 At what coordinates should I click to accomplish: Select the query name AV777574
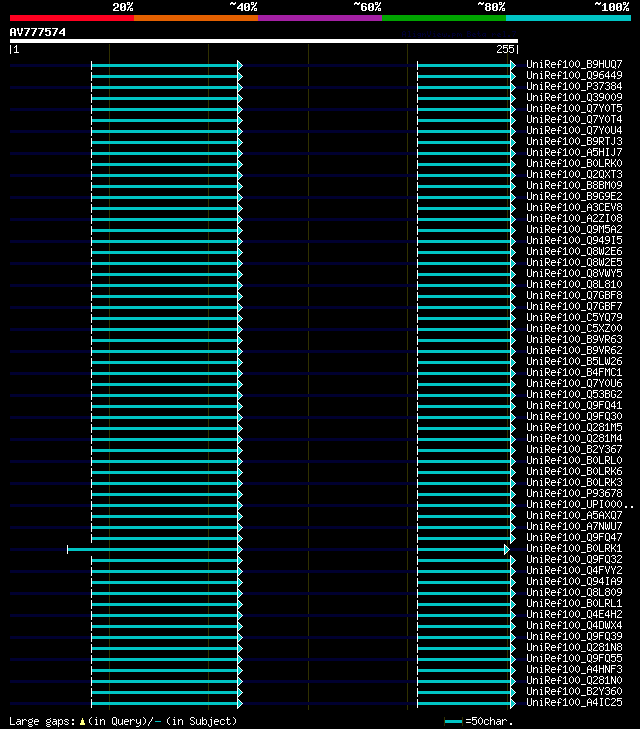38,32
